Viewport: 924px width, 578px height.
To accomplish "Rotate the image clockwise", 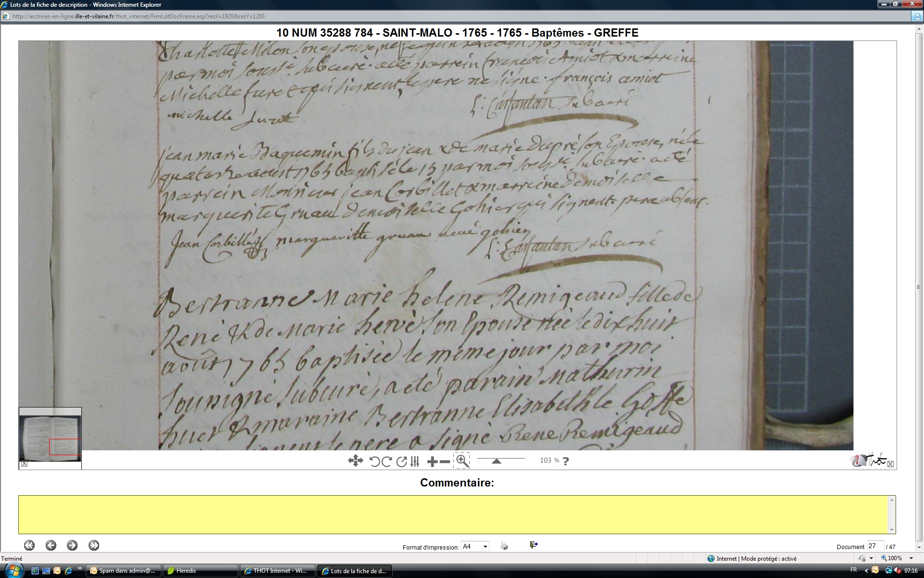I will pos(386,461).
